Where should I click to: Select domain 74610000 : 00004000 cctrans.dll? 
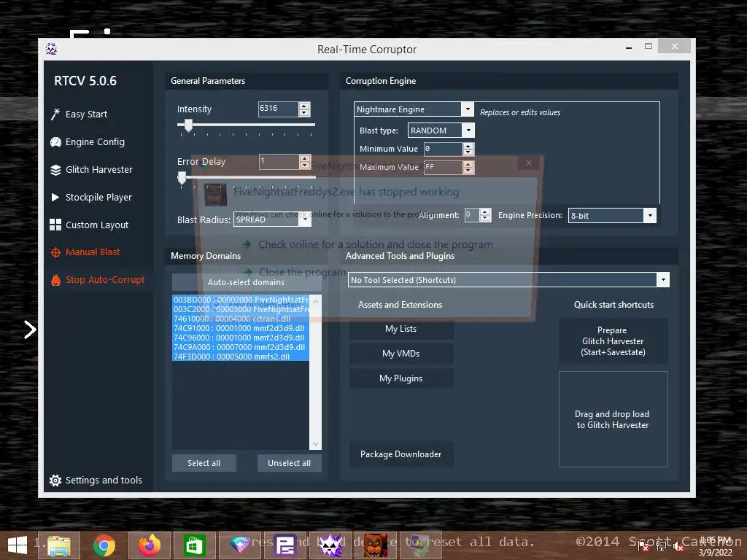pyautogui.click(x=241, y=319)
